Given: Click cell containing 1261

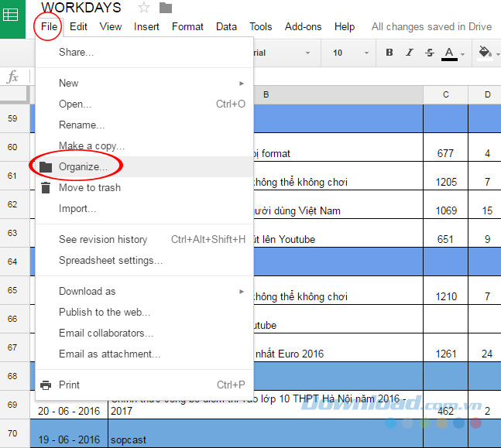Looking at the screenshot, I should [x=446, y=347].
